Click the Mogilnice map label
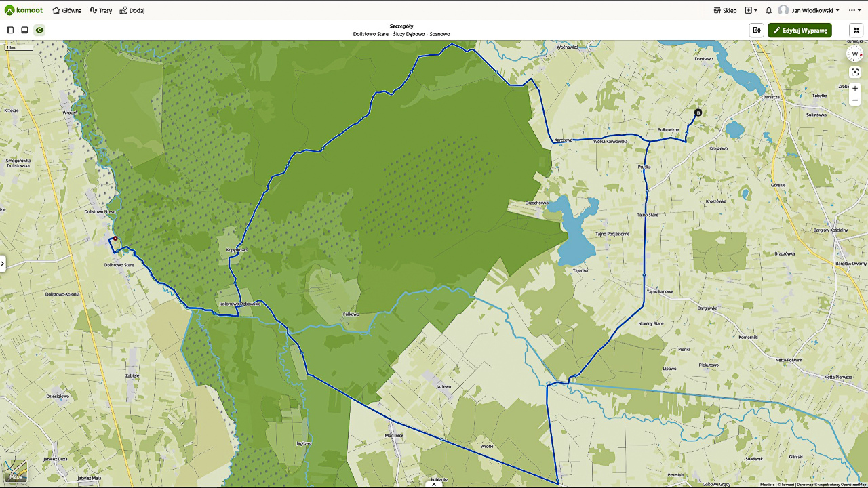Screen dimensions: 868x488 [x=394, y=436]
